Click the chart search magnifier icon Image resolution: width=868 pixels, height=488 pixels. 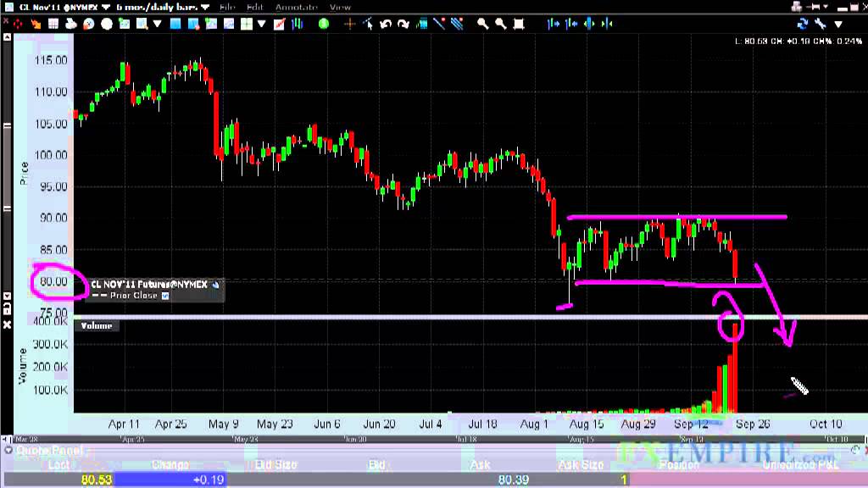point(142,24)
